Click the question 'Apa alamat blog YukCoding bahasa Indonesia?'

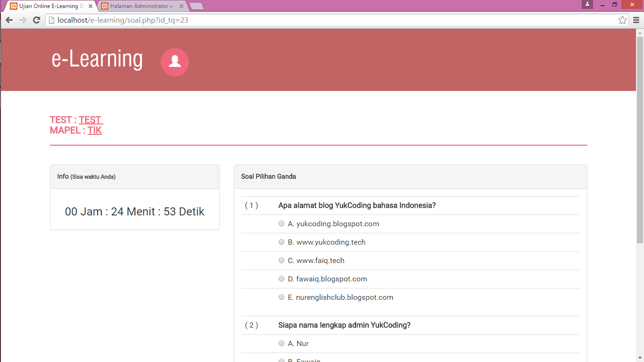[357, 206]
